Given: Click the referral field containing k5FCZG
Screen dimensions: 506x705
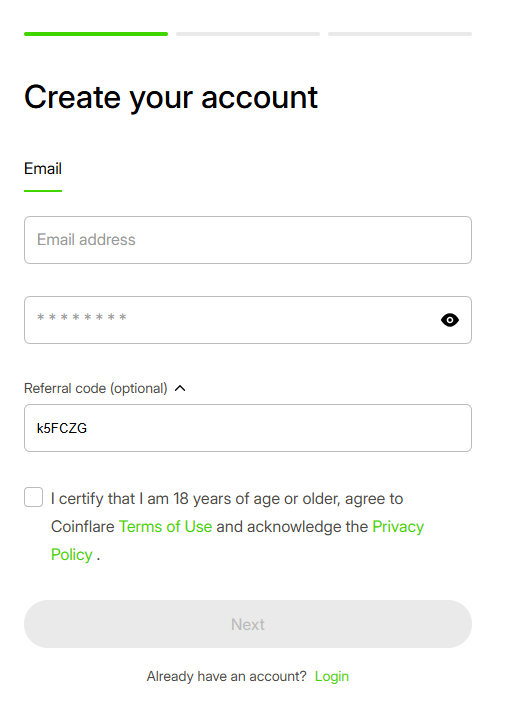Looking at the screenshot, I should (x=248, y=428).
